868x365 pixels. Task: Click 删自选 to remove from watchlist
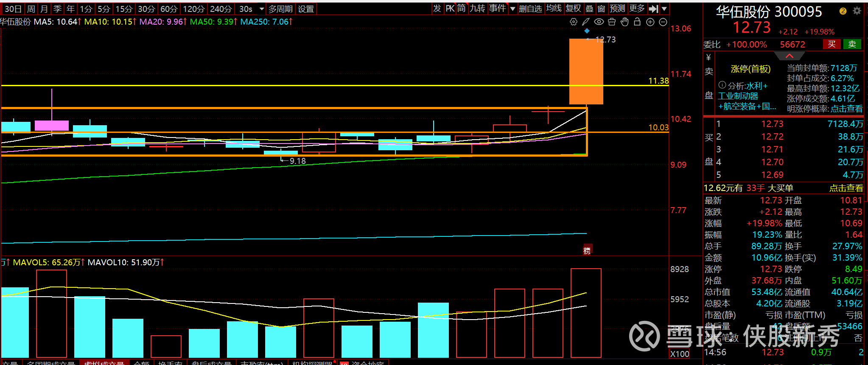point(530,8)
